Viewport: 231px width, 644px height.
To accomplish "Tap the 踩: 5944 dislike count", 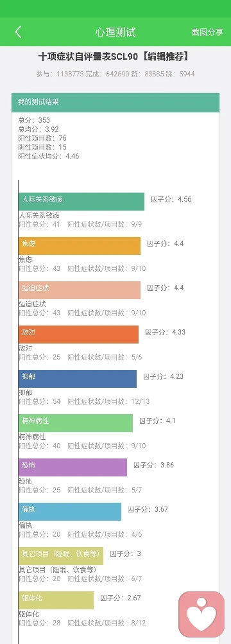I will 185,74.
